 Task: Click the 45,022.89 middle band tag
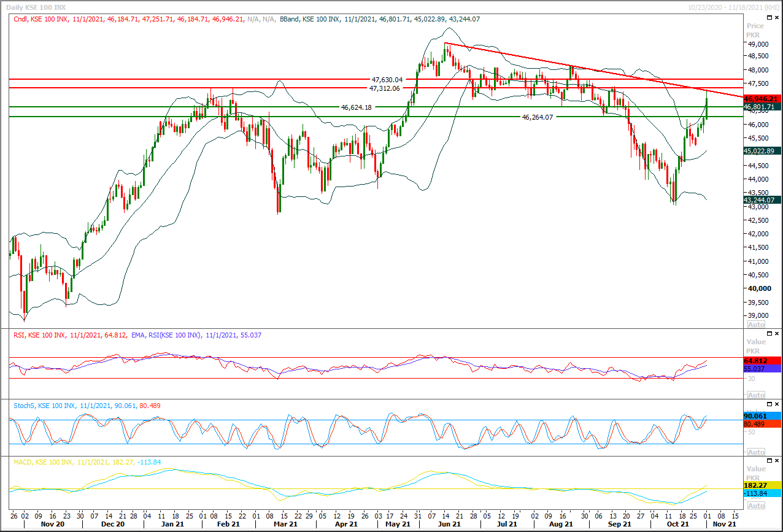pyautogui.click(x=762, y=150)
